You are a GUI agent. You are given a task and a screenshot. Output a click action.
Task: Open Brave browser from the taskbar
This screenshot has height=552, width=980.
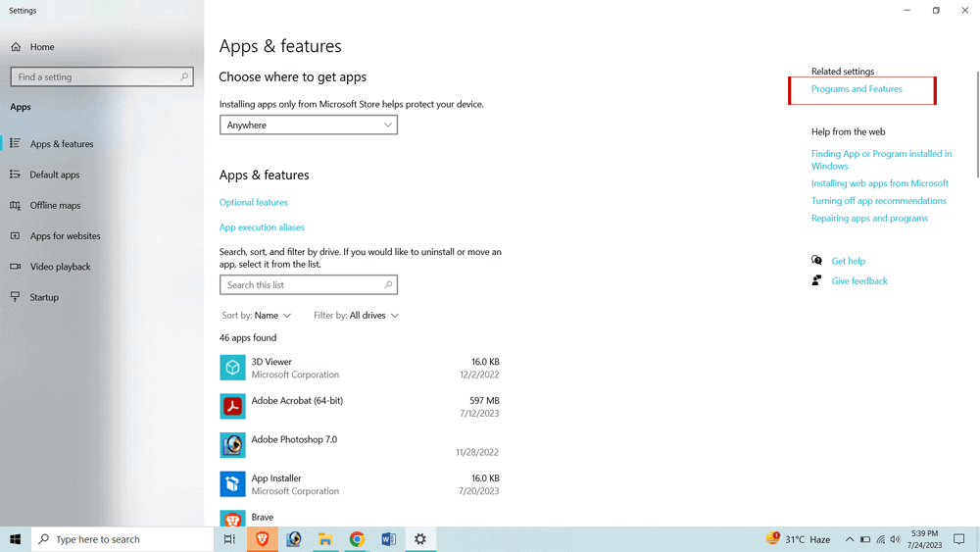click(262, 539)
